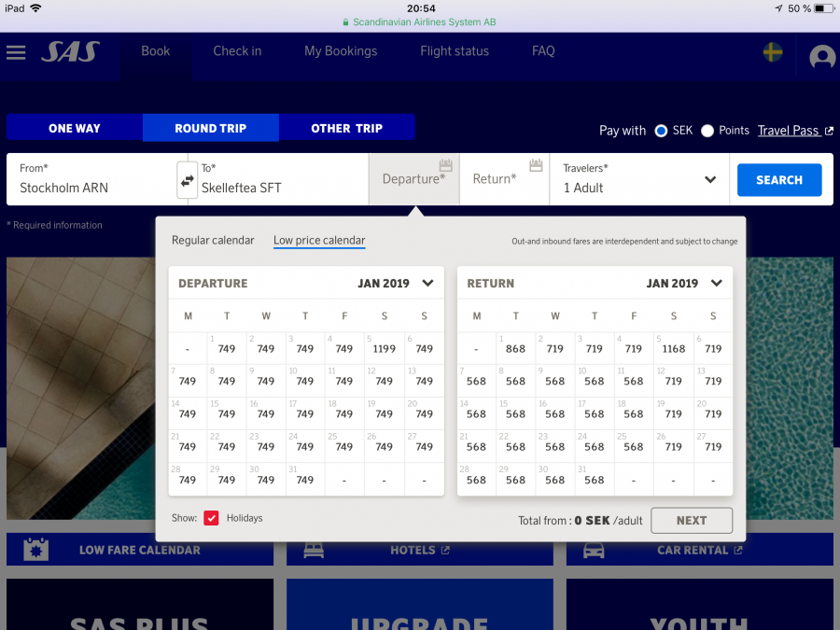840x630 pixels.
Task: Open the user profile icon
Action: coord(822,57)
